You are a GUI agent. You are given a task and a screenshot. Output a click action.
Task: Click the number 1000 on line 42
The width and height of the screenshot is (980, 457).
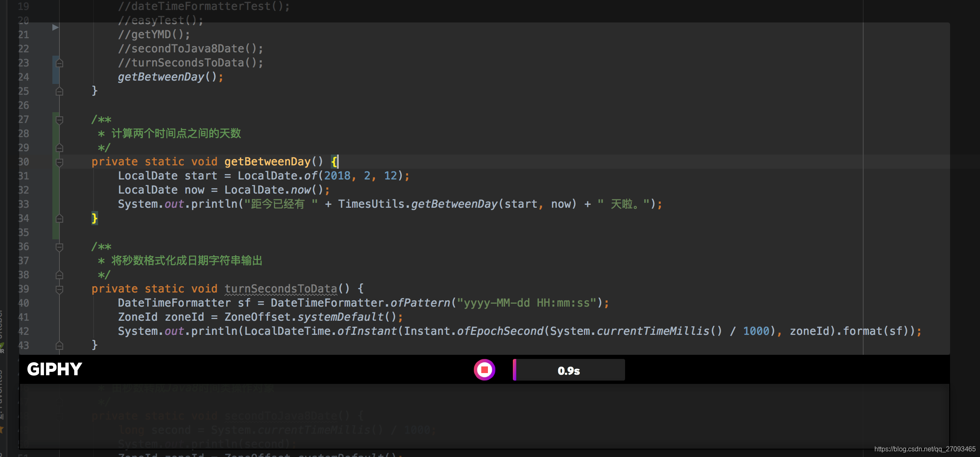pyautogui.click(x=756, y=331)
